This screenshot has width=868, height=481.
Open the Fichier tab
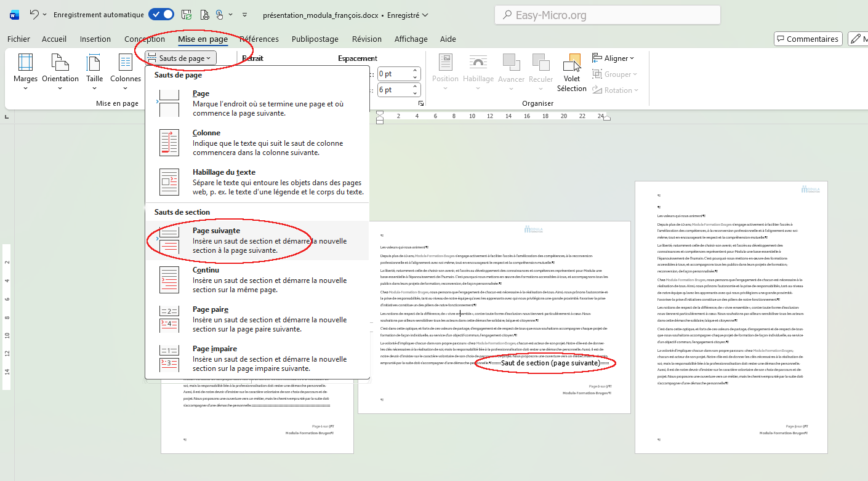tap(18, 39)
